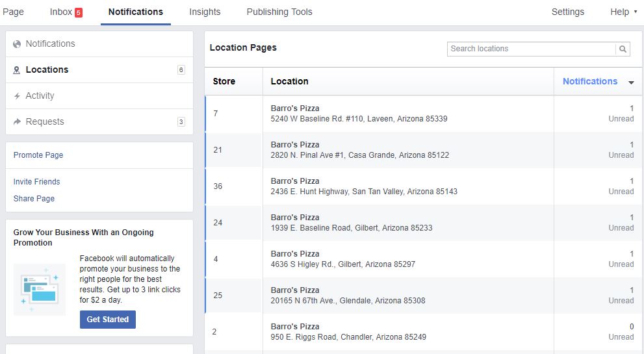Click the 0 Unread count for store 2
The width and height of the screenshot is (644, 354).
pyautogui.click(x=621, y=332)
